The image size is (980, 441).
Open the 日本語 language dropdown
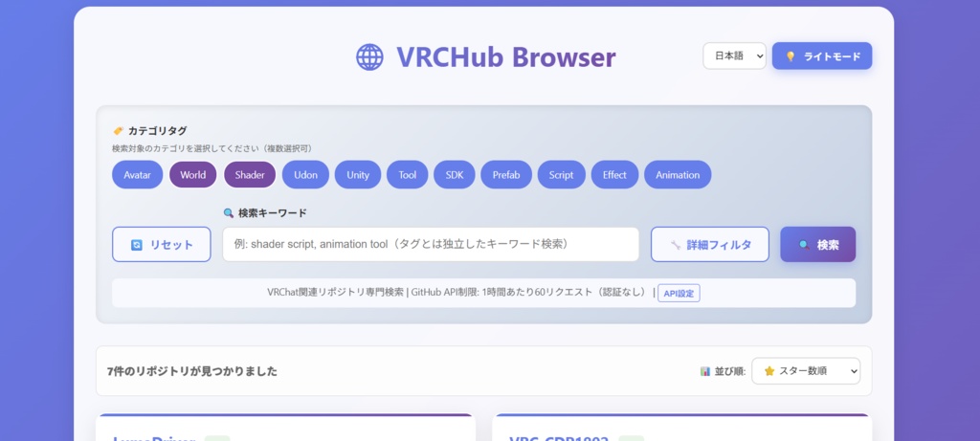click(x=734, y=56)
